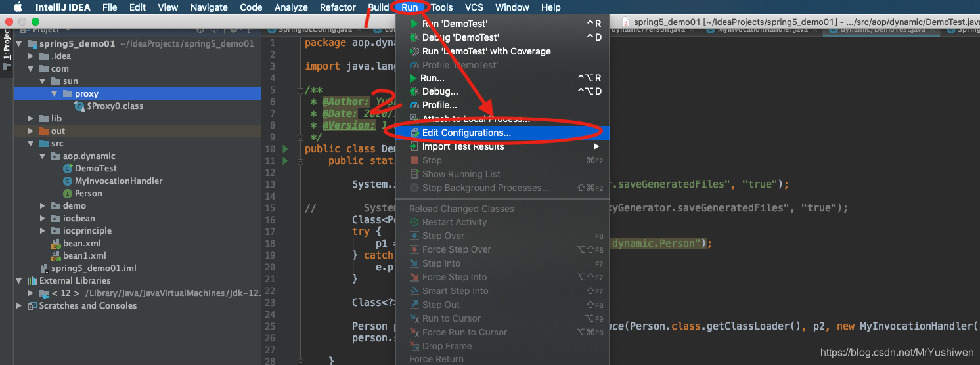Expand Scratches and Consoles node
The height and width of the screenshot is (365, 980).
click(18, 306)
